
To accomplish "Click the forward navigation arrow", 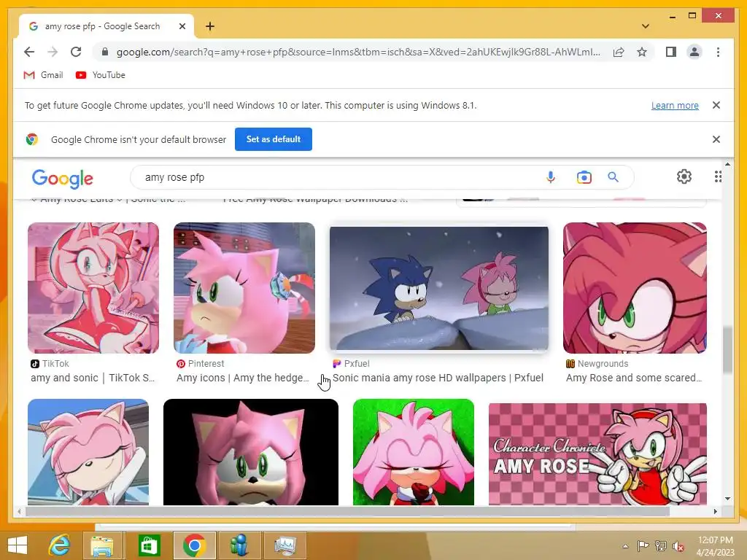I will pos(53,52).
